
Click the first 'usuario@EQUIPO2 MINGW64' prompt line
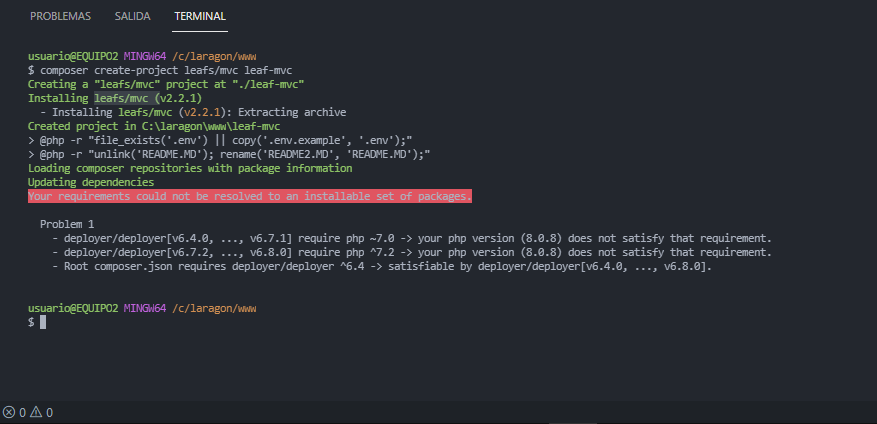(142, 56)
